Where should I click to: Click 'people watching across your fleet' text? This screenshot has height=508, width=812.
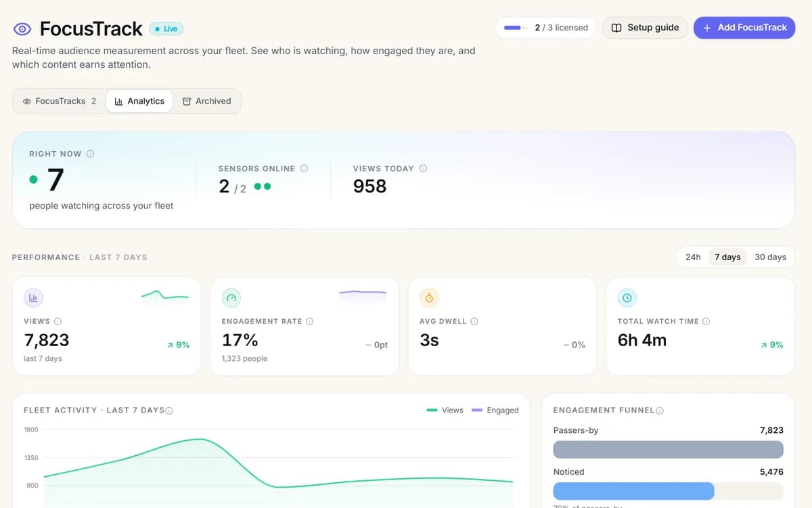pos(101,206)
